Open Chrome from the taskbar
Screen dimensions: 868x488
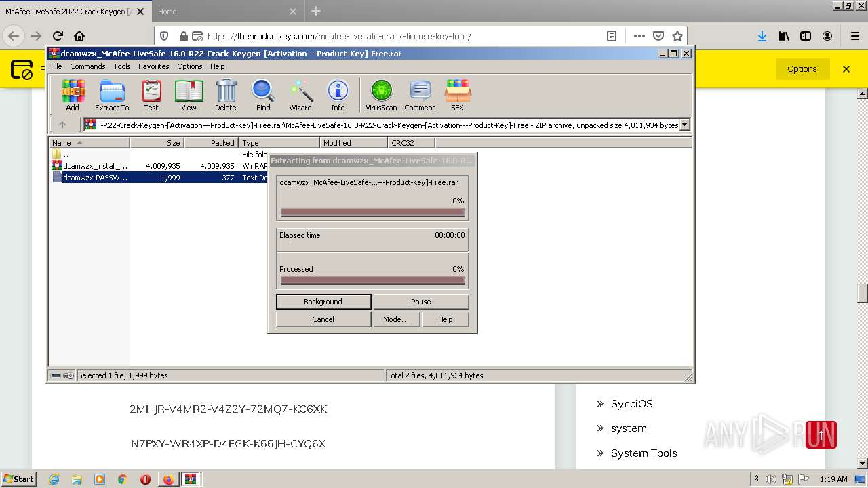(x=122, y=479)
